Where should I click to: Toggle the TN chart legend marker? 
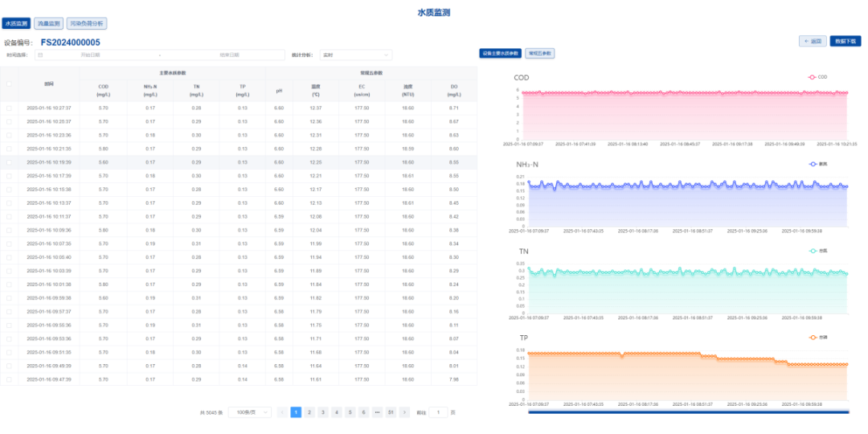(813, 251)
